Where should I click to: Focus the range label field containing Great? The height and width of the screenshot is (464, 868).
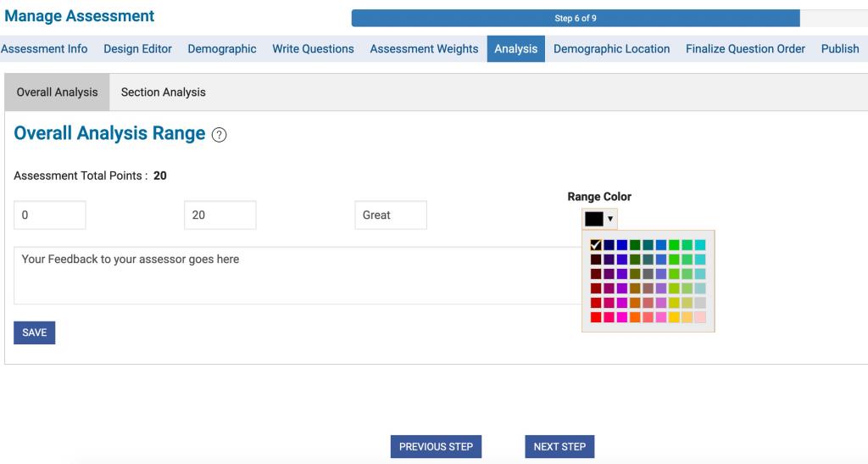[x=390, y=215]
